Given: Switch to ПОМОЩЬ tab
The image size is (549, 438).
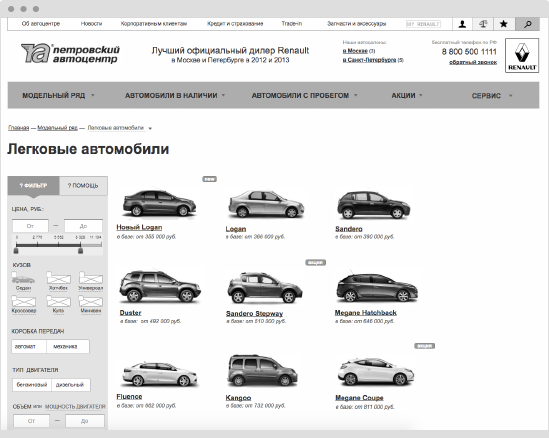Looking at the screenshot, I should pyautogui.click(x=83, y=185).
